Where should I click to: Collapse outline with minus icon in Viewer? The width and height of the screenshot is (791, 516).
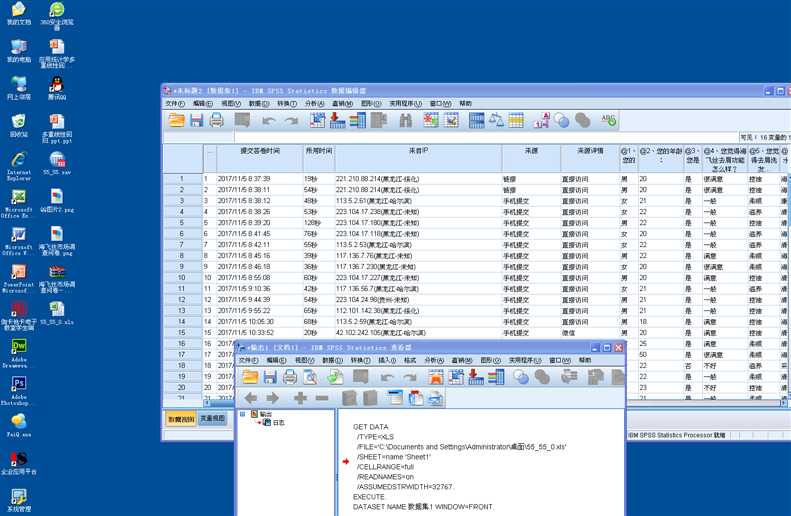tap(322, 398)
